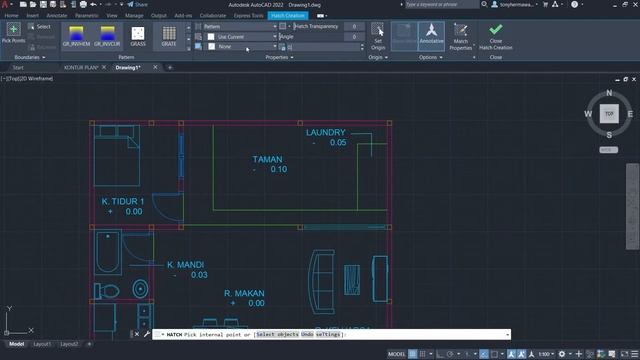
Task: Switch to the Start tab
Action: tap(18, 67)
